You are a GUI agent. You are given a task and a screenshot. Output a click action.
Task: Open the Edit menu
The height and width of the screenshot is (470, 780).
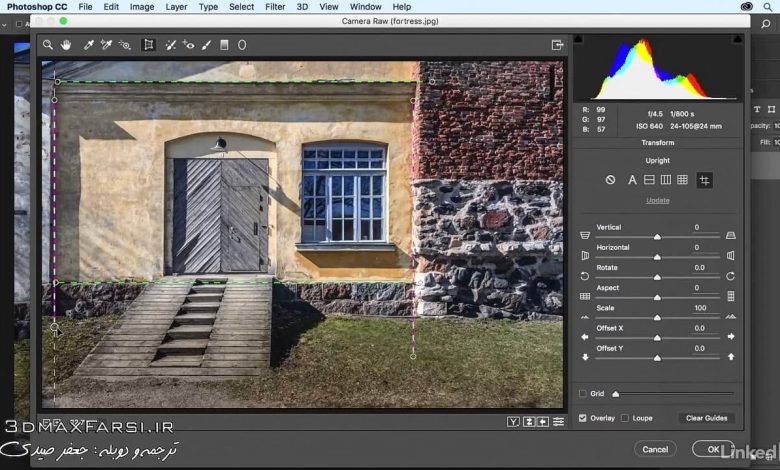[111, 6]
